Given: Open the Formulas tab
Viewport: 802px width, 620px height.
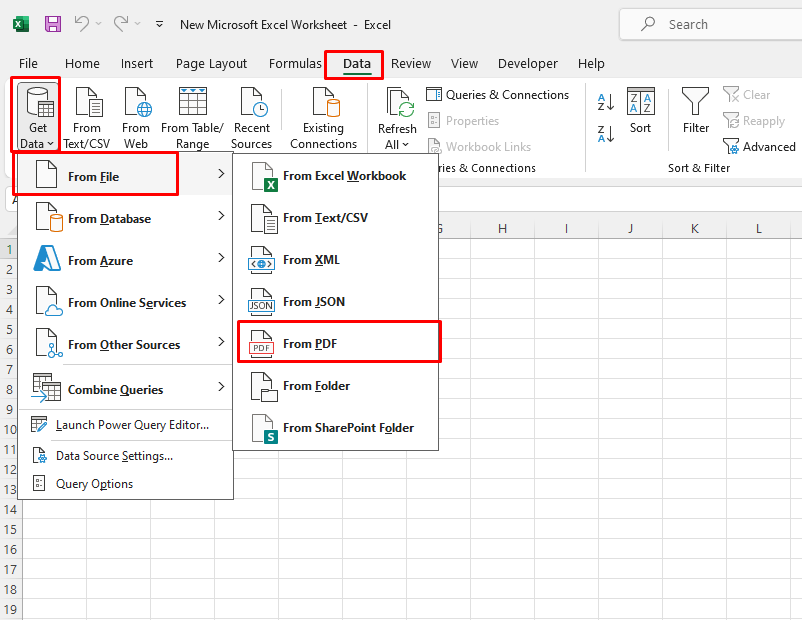Looking at the screenshot, I should (x=295, y=63).
